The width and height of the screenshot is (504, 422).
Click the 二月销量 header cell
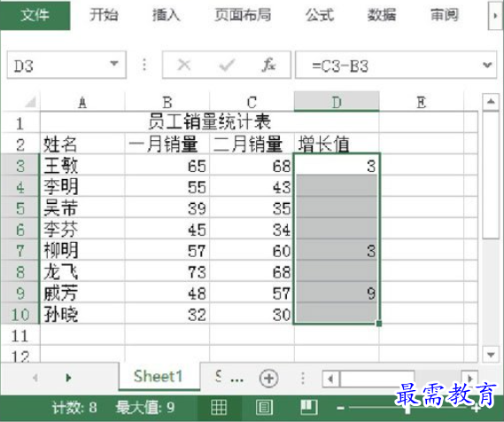point(252,144)
